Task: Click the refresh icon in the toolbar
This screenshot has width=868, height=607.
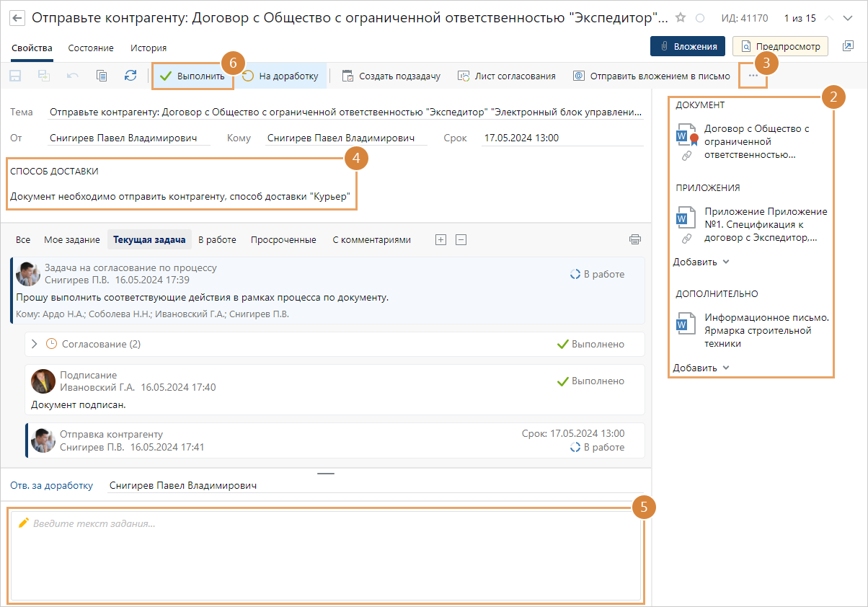Action: [130, 76]
